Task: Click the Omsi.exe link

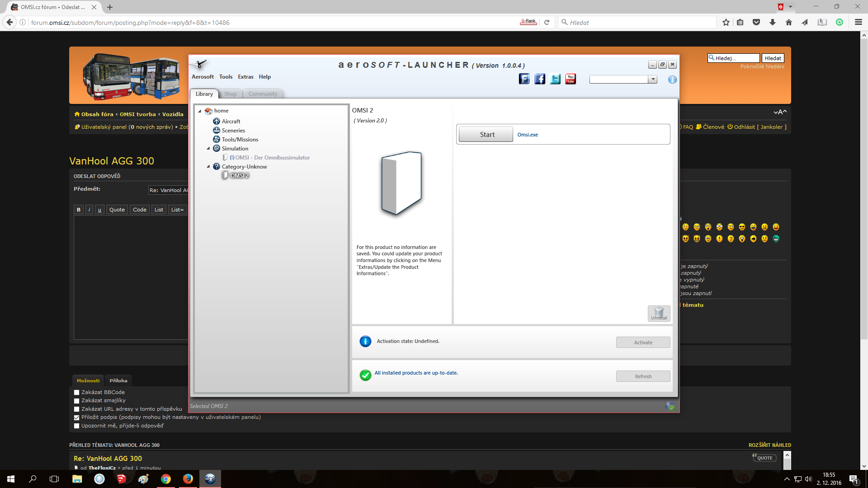Action: [528, 135]
